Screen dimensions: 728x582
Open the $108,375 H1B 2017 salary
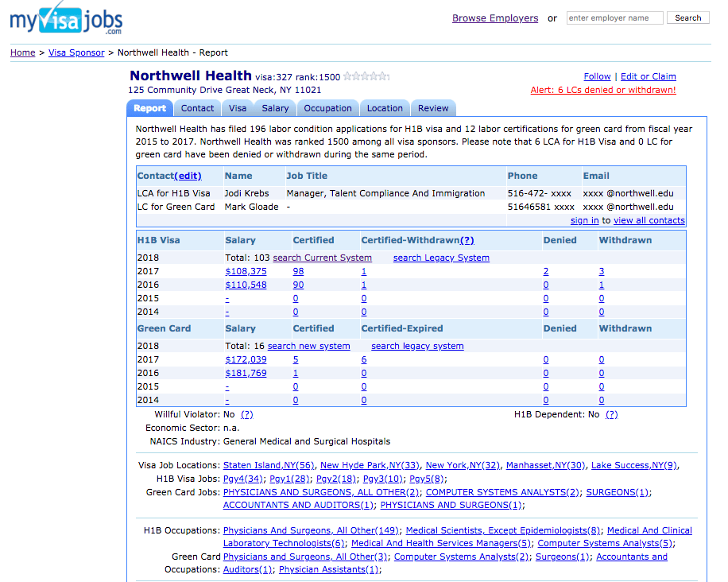coord(246,271)
